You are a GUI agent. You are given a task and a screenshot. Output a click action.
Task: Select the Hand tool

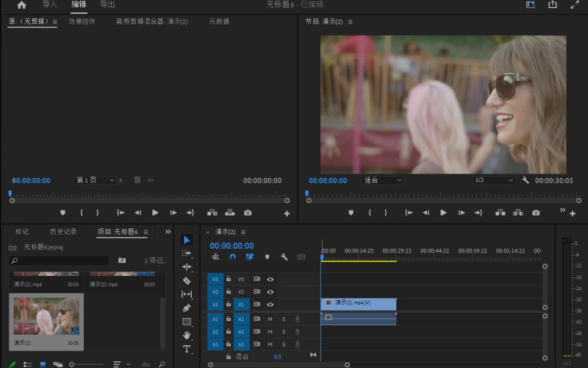coord(187,335)
